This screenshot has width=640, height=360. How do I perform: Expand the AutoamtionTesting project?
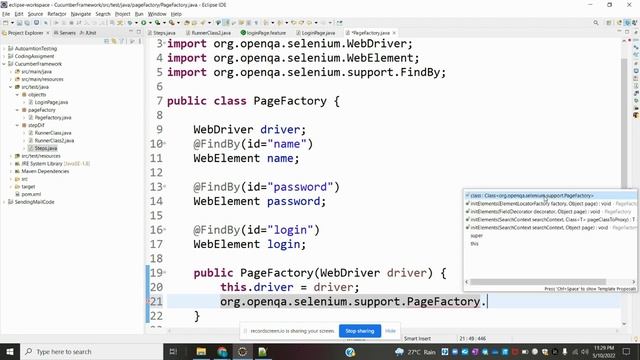4,49
